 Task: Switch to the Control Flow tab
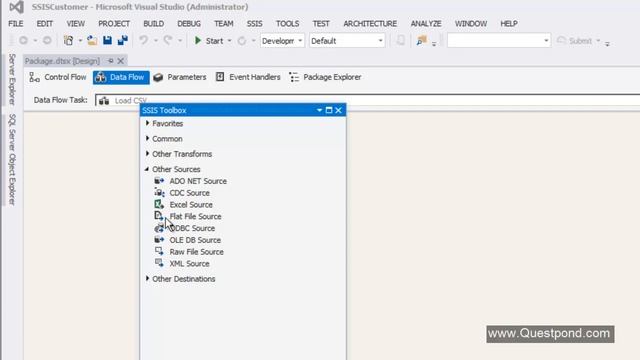[x=58, y=77]
